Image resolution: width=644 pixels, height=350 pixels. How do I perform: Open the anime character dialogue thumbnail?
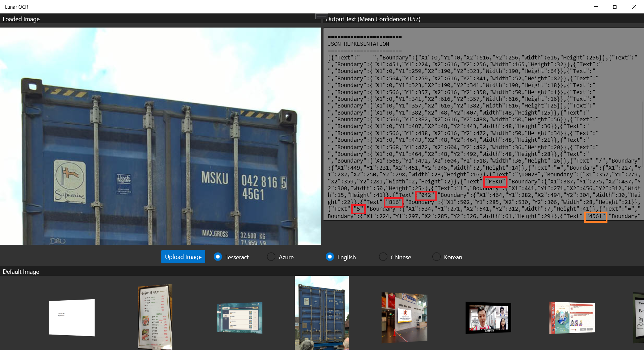pos(572,318)
